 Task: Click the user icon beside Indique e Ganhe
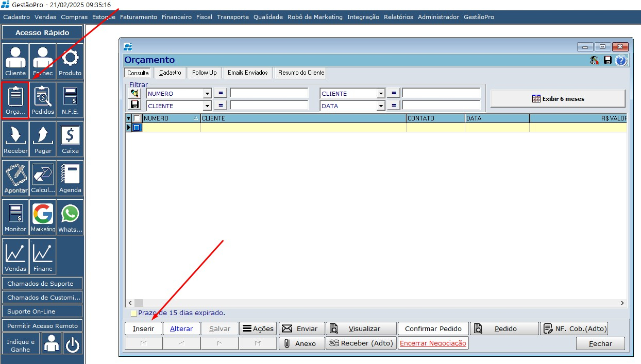pyautogui.click(x=52, y=343)
